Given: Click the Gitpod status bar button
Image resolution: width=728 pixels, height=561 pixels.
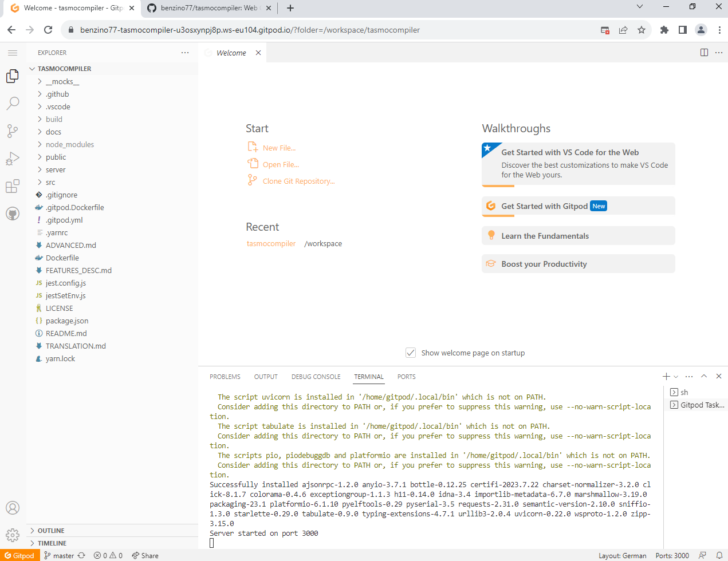Looking at the screenshot, I should pos(20,555).
